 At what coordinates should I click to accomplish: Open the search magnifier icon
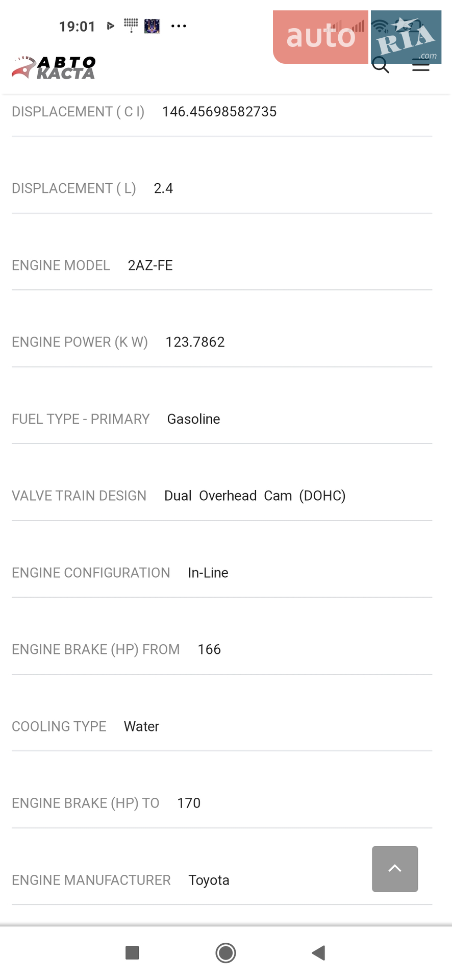[381, 65]
